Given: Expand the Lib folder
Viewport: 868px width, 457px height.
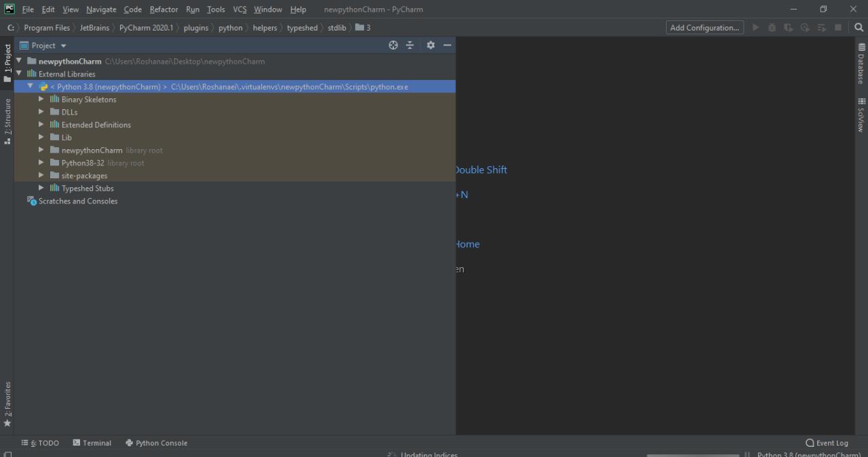Looking at the screenshot, I should point(41,137).
